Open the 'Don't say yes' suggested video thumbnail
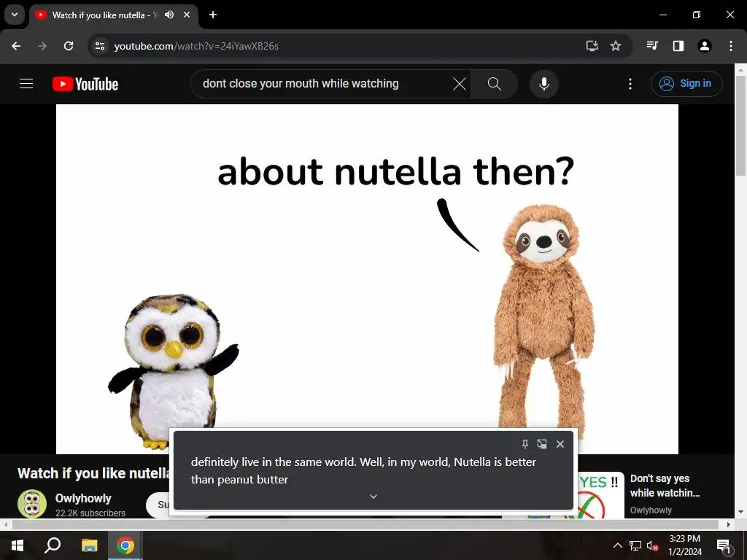 [600, 495]
